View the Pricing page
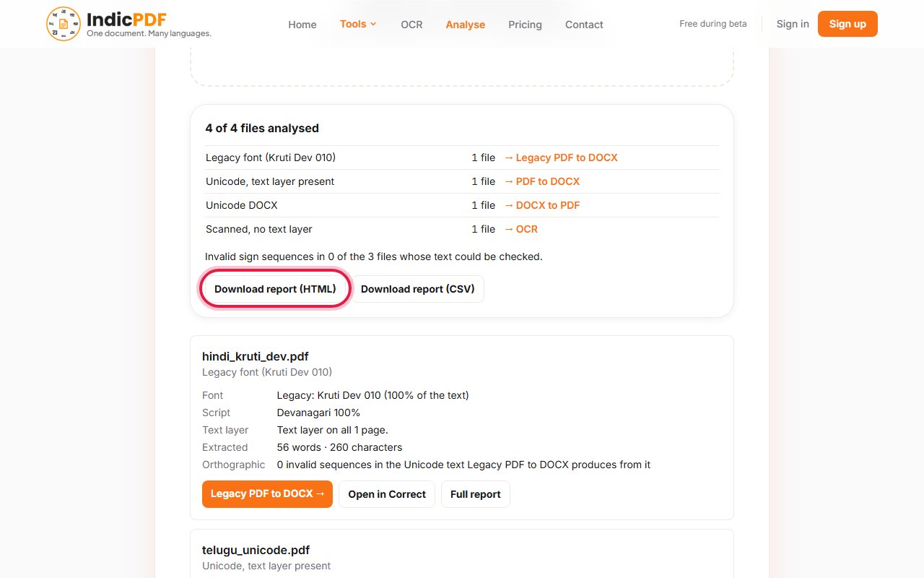The width and height of the screenshot is (924, 578). (x=525, y=25)
